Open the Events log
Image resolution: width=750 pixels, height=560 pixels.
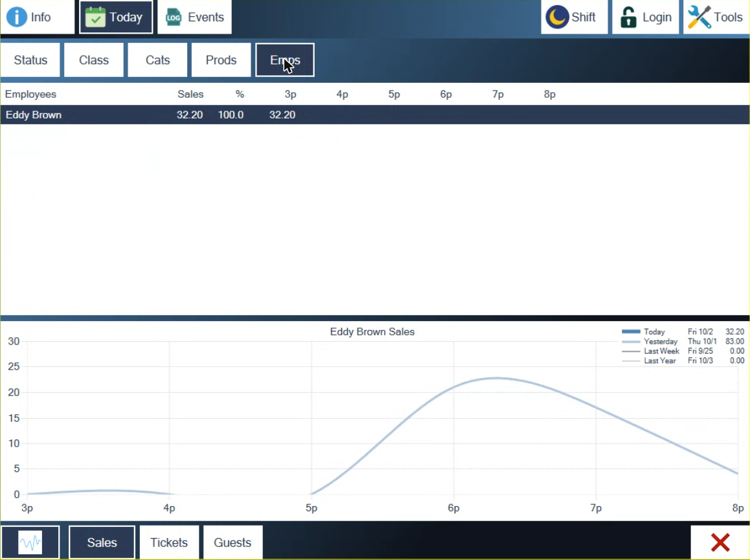pyautogui.click(x=195, y=17)
